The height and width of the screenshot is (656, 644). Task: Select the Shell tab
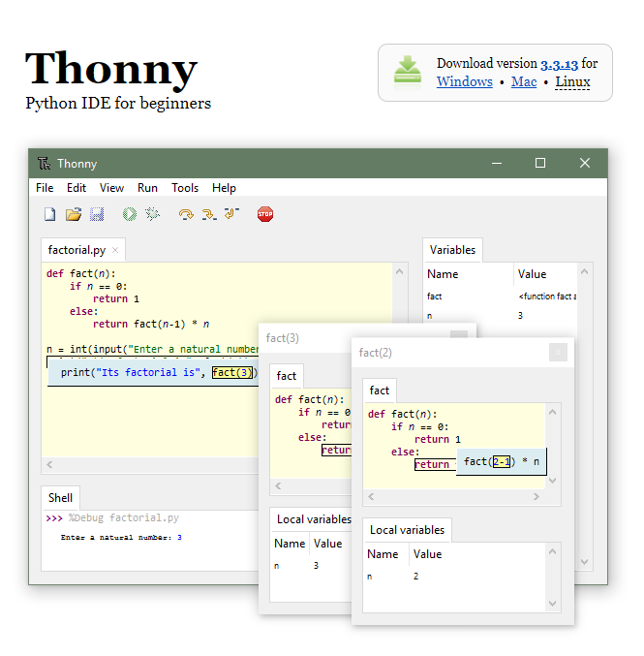60,498
